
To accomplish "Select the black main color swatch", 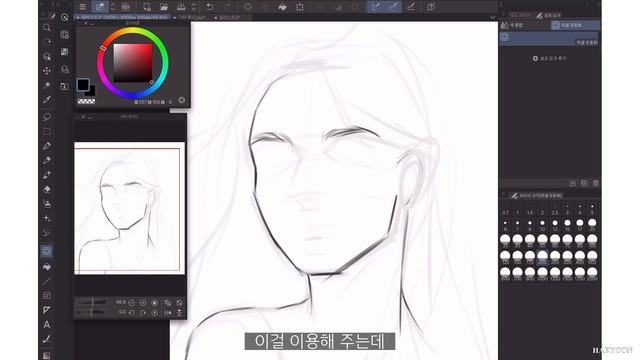I will tap(83, 84).
